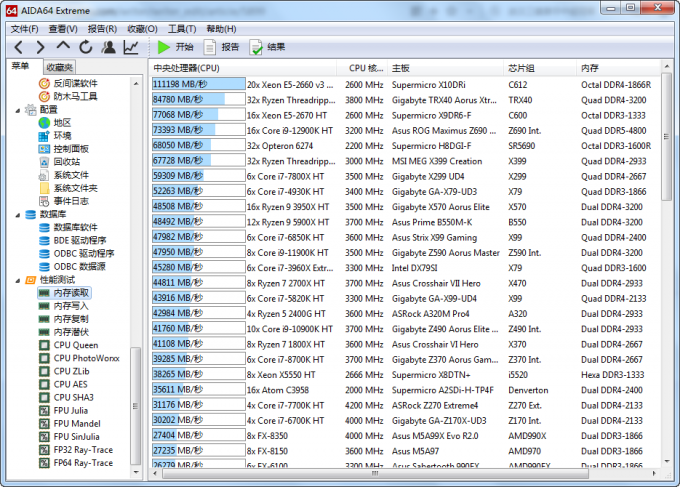This screenshot has width=680, height=487.
Task: Sort by the 主板 column header
Action: pos(401,68)
